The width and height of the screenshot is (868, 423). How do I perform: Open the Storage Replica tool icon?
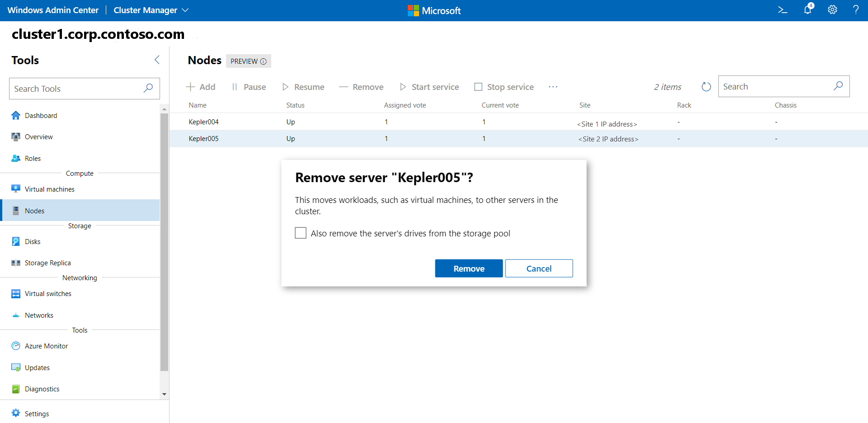(x=16, y=263)
